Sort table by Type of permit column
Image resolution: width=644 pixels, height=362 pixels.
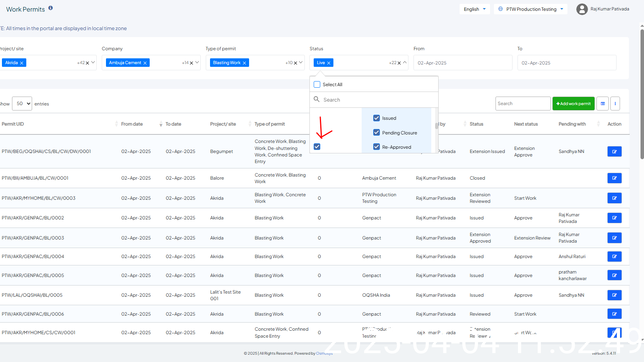click(x=270, y=124)
